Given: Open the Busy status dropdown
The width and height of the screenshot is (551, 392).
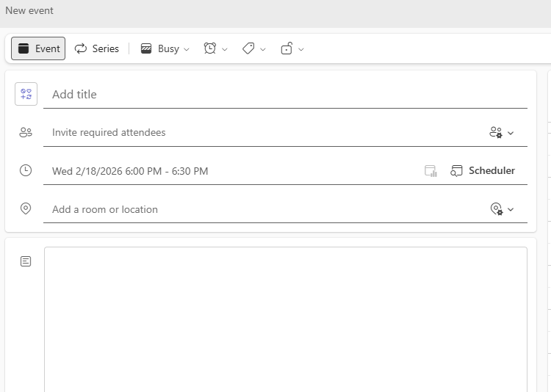Looking at the screenshot, I should (x=165, y=48).
